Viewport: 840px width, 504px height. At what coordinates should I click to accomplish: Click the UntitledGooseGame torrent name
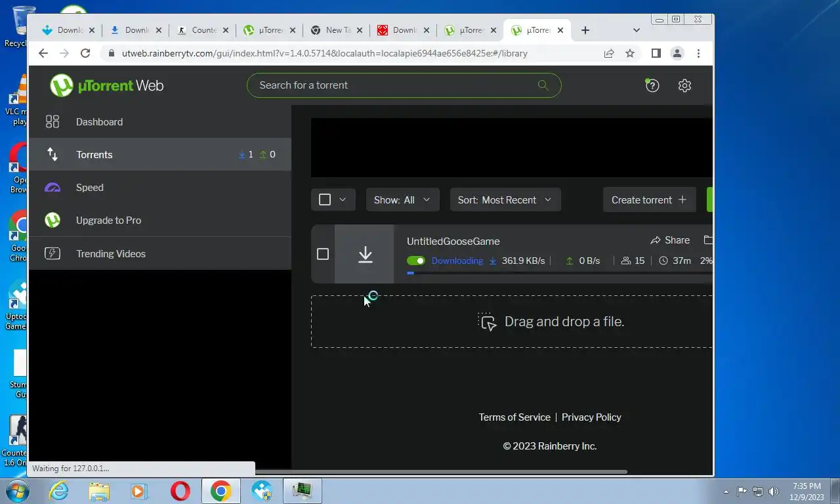coord(453,241)
